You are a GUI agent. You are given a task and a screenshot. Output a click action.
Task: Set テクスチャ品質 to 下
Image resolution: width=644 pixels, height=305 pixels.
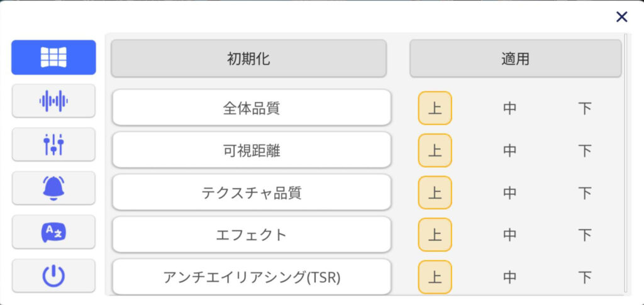pyautogui.click(x=584, y=193)
